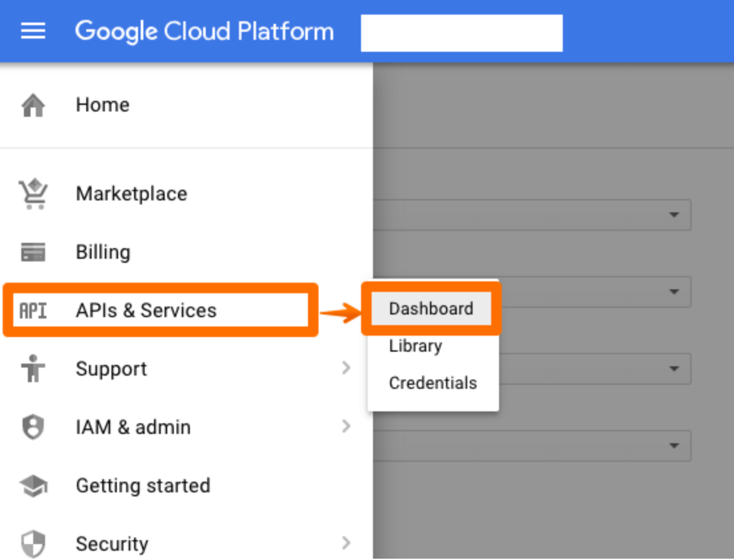Select Credentials from the APIs submenu

pyautogui.click(x=433, y=383)
